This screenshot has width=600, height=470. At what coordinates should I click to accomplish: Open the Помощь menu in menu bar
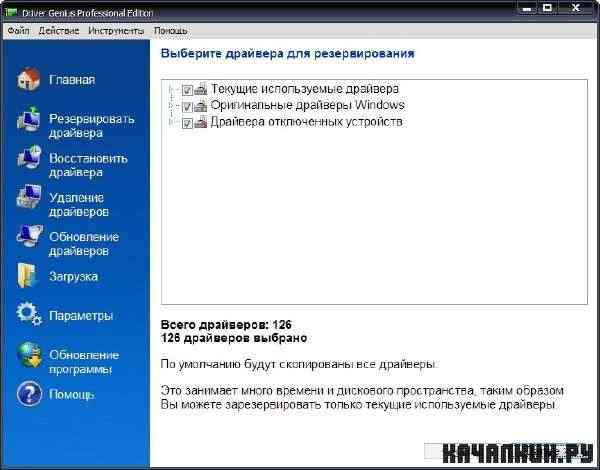pos(170,31)
